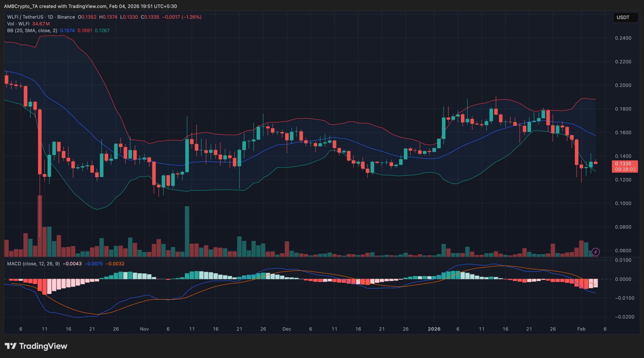Click the bar countdown timer 09:38:02
The image size is (644, 358).
point(625,169)
